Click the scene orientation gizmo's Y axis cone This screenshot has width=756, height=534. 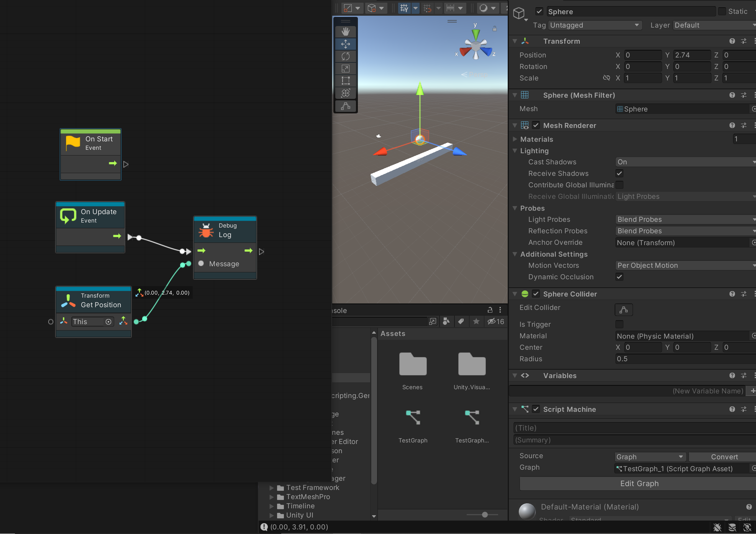476,33
